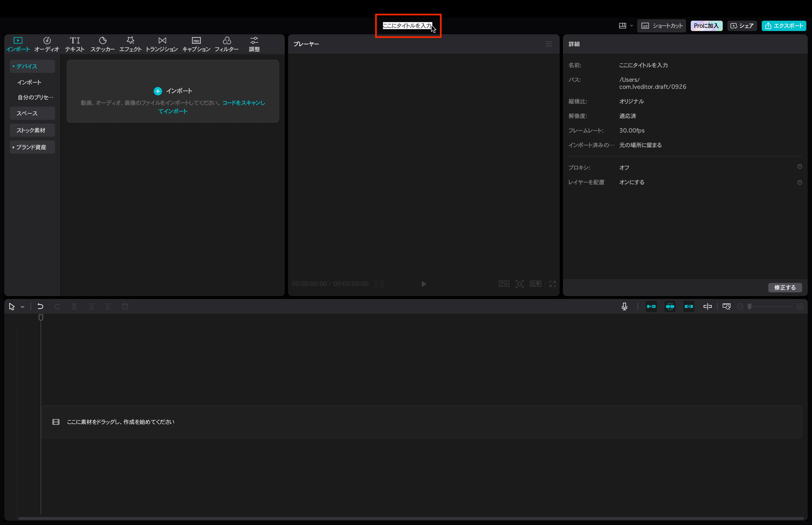This screenshot has width=812, height=525.
Task: Click the オンにする layer placement value
Action: pyautogui.click(x=632, y=182)
